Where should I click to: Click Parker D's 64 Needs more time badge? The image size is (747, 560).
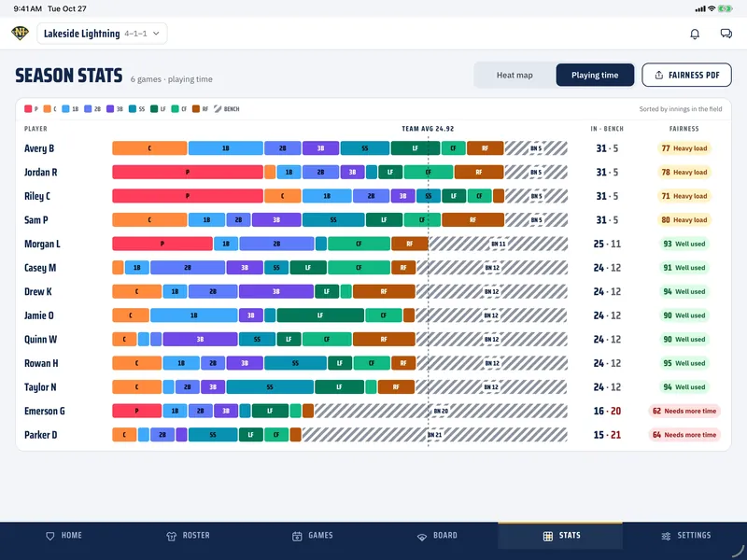coord(684,434)
